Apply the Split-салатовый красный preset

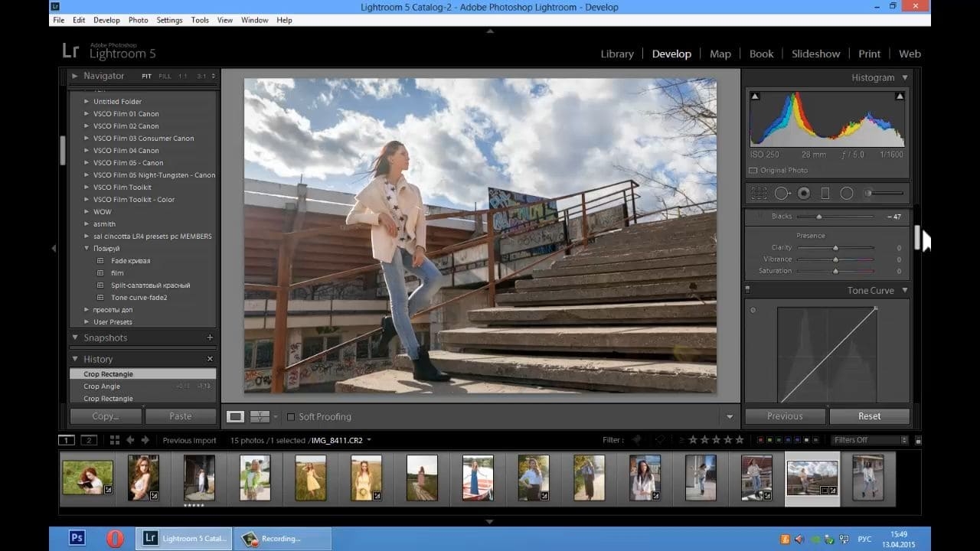[x=150, y=285]
